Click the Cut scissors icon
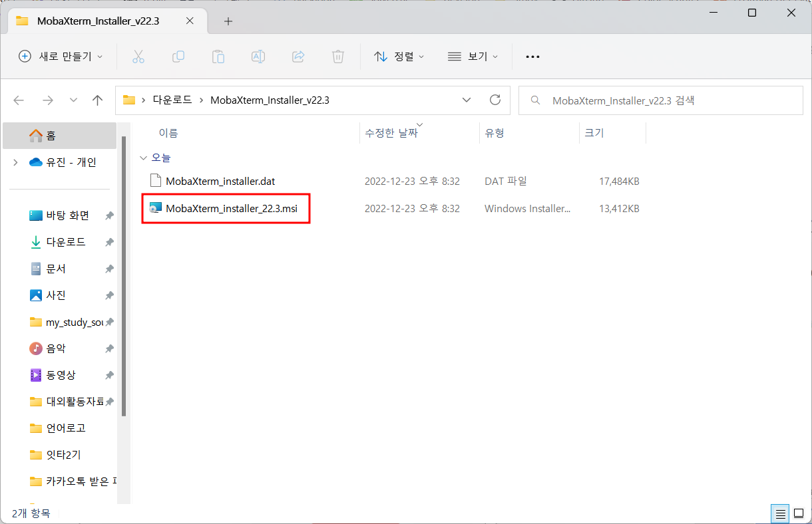 coord(138,57)
